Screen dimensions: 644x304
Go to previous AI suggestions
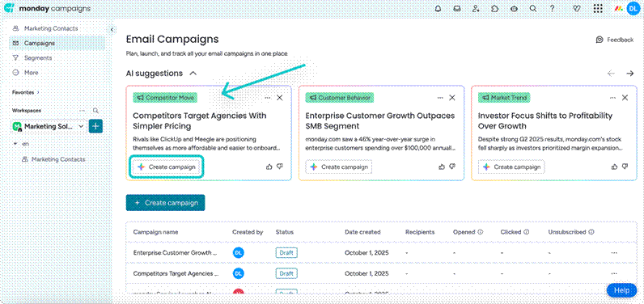611,74
